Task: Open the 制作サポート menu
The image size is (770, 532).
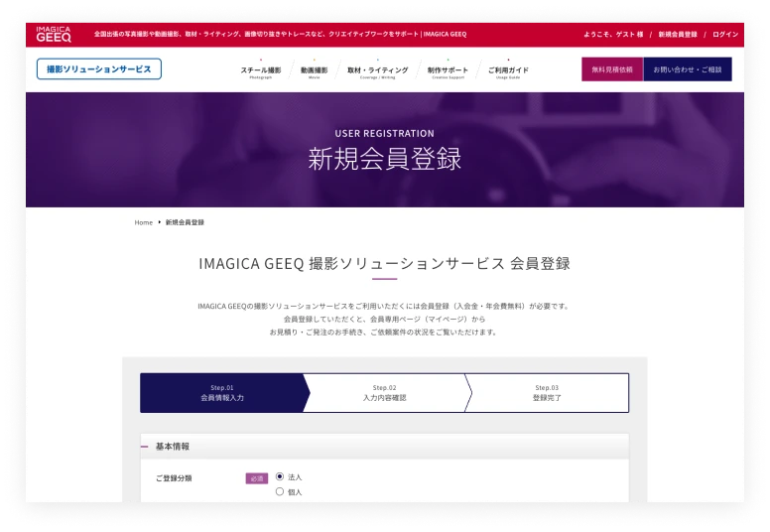Action: (448, 71)
